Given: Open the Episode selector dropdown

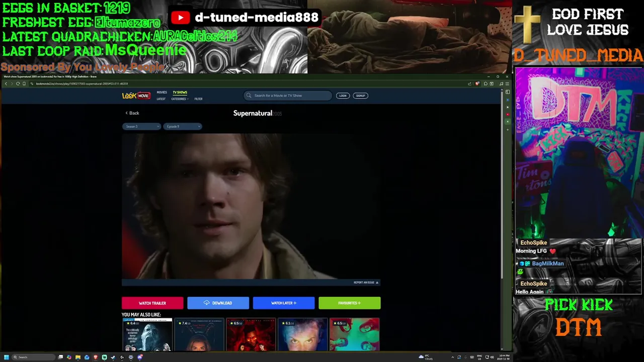Looking at the screenshot, I should coord(182,126).
